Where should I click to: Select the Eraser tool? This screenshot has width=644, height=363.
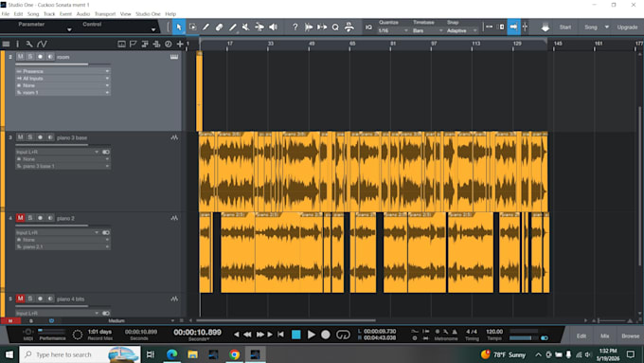coord(219,27)
